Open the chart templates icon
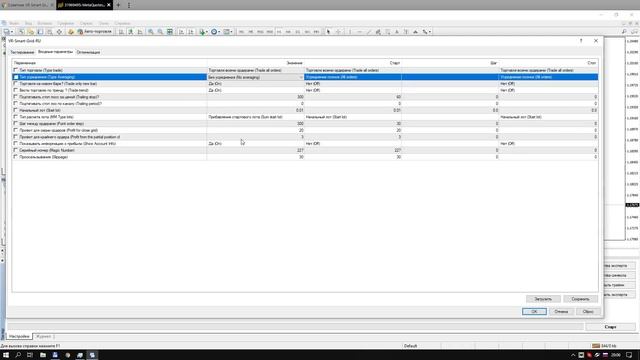Image resolution: width=640 pixels, height=360 pixels. pyautogui.click(x=226, y=32)
